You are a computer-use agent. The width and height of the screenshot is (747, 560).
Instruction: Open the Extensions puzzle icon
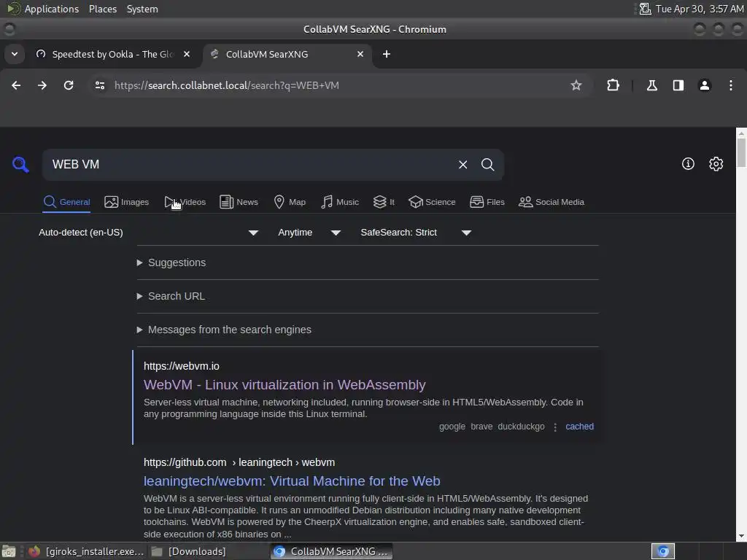click(613, 85)
